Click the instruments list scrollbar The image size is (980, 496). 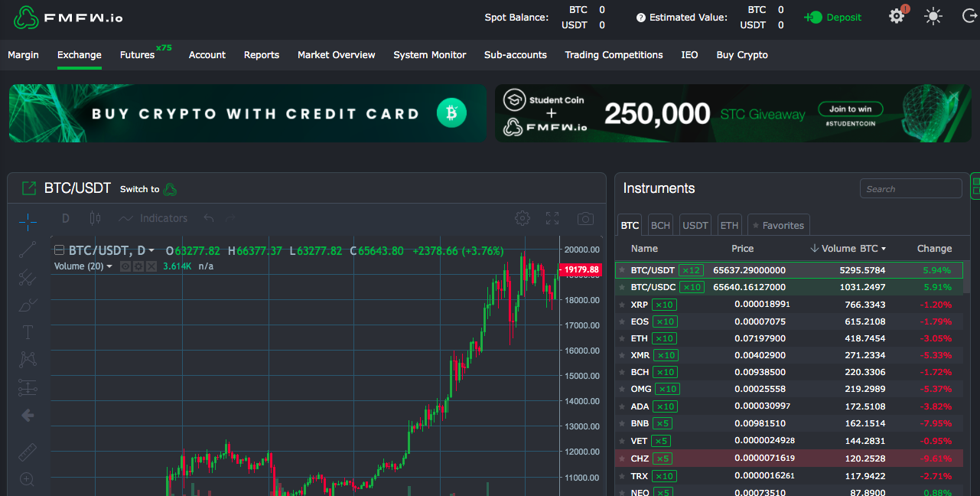coord(967,276)
